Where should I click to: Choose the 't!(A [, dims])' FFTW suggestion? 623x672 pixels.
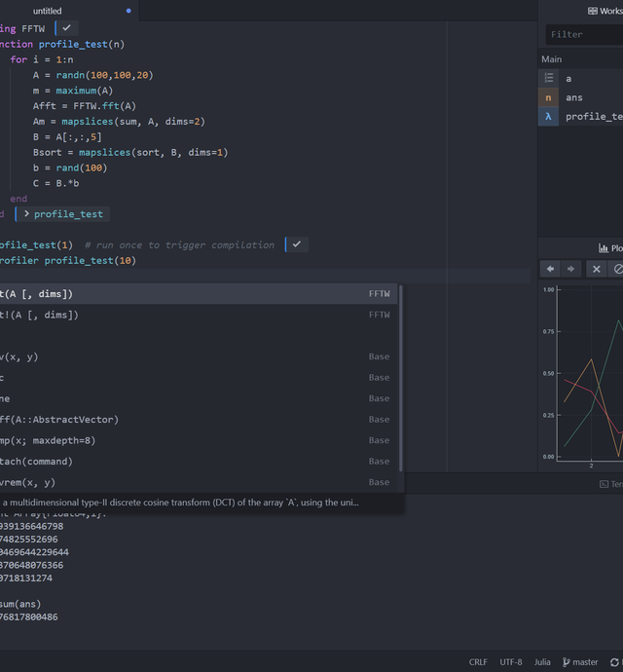199,315
